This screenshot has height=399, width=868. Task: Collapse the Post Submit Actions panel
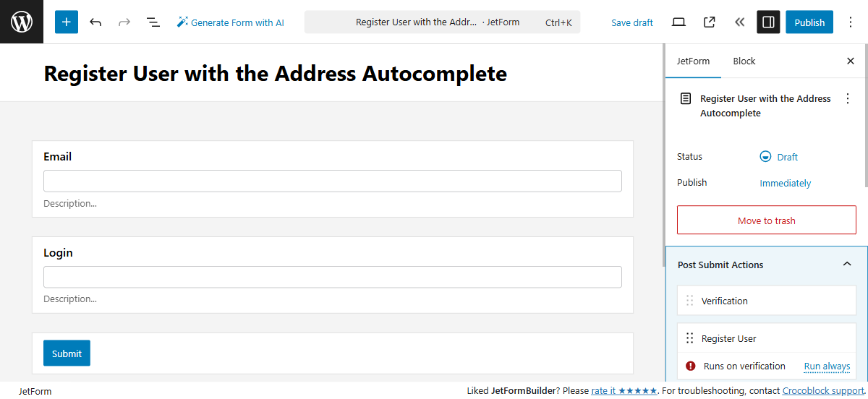pos(847,265)
